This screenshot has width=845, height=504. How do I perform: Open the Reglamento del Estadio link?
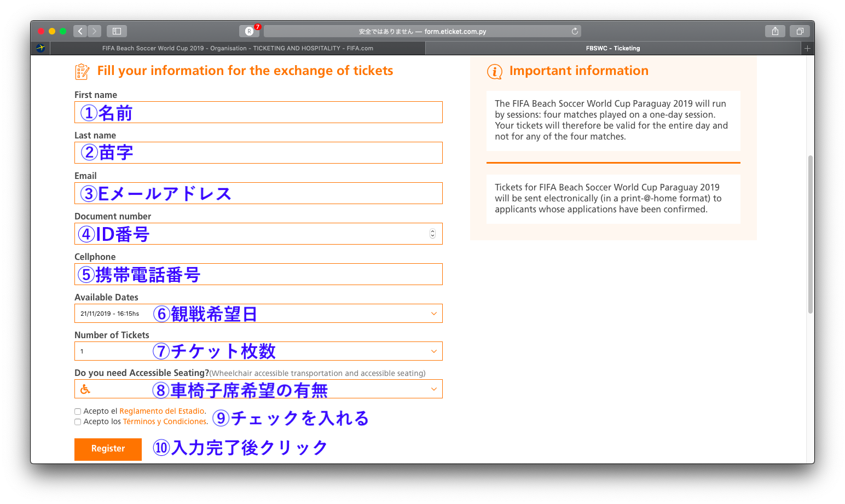click(x=161, y=411)
